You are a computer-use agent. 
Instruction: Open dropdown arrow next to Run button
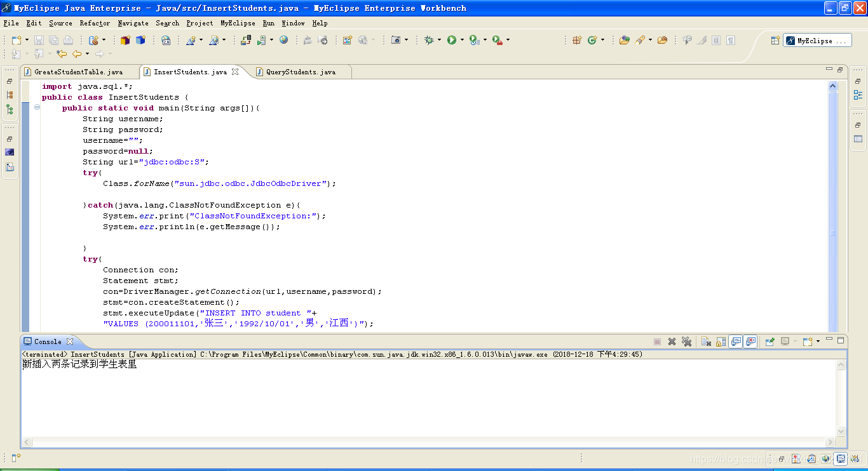pyautogui.click(x=462, y=40)
